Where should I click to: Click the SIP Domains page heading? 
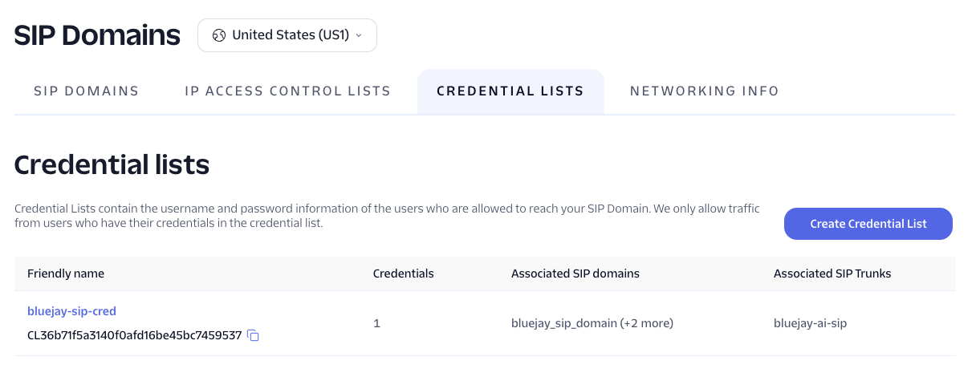97,35
